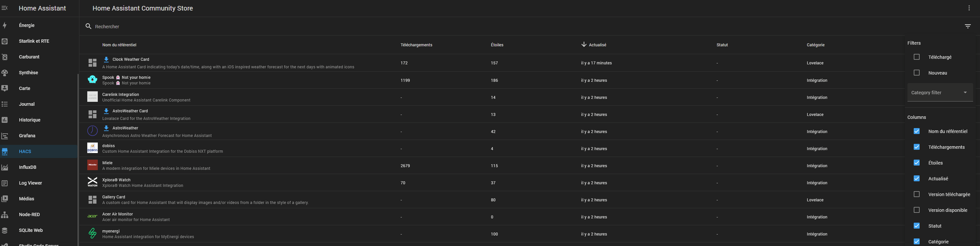Click download icon beside AstroWeather Card
Viewport: 980px width, 246px height.
tap(107, 111)
